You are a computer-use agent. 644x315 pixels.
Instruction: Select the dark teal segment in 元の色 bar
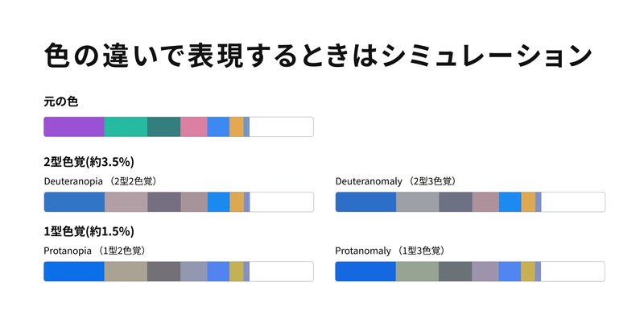164,126
